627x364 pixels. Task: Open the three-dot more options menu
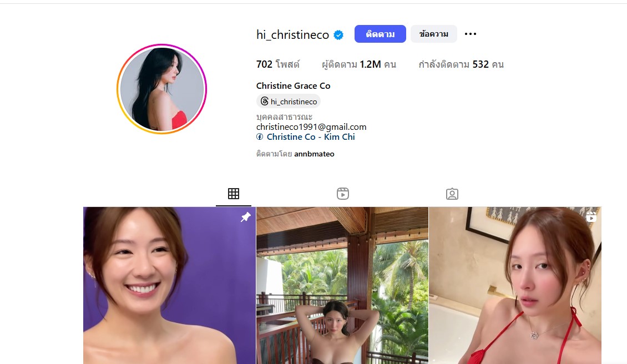pyautogui.click(x=471, y=34)
